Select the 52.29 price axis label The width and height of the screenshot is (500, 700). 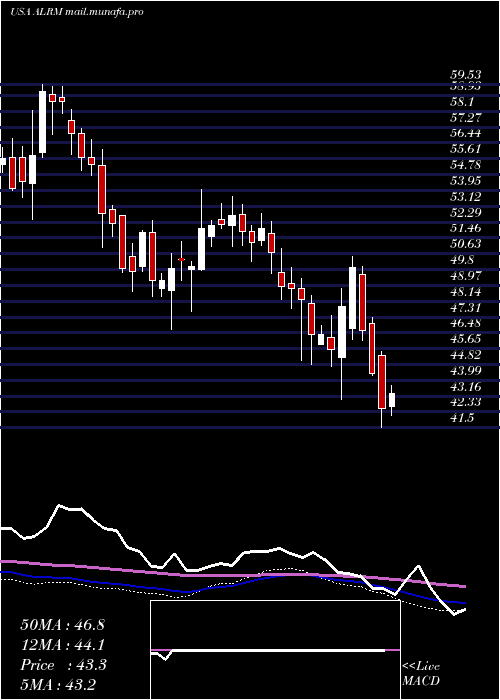(466, 212)
